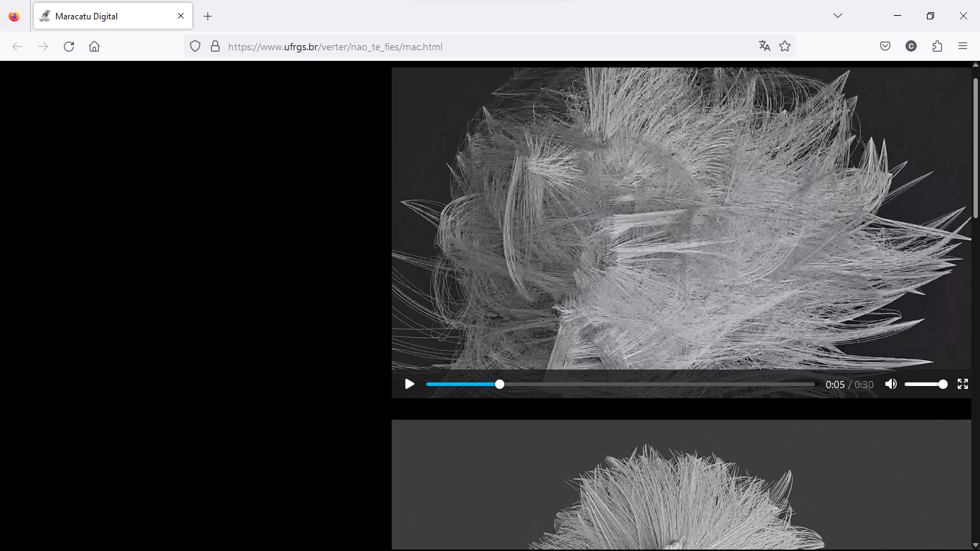The width and height of the screenshot is (980, 551).
Task: Enter fullscreen for the top video
Action: coord(963,385)
